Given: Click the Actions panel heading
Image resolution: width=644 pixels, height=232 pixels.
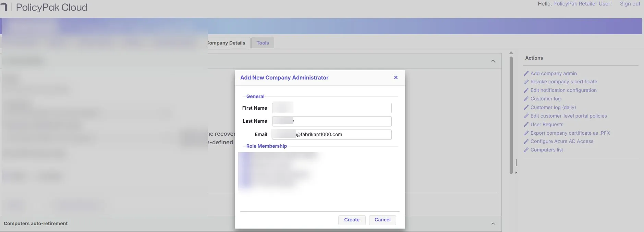Looking at the screenshot, I should [x=534, y=58].
